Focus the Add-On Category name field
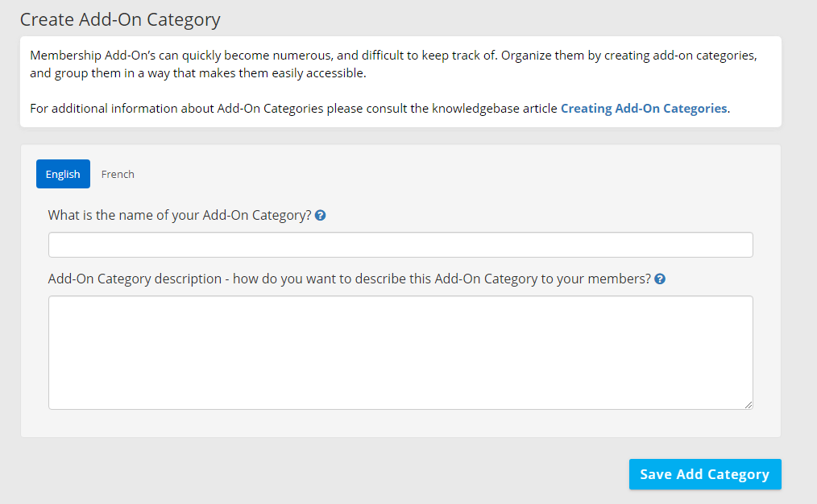The height and width of the screenshot is (504, 817). 400,245
